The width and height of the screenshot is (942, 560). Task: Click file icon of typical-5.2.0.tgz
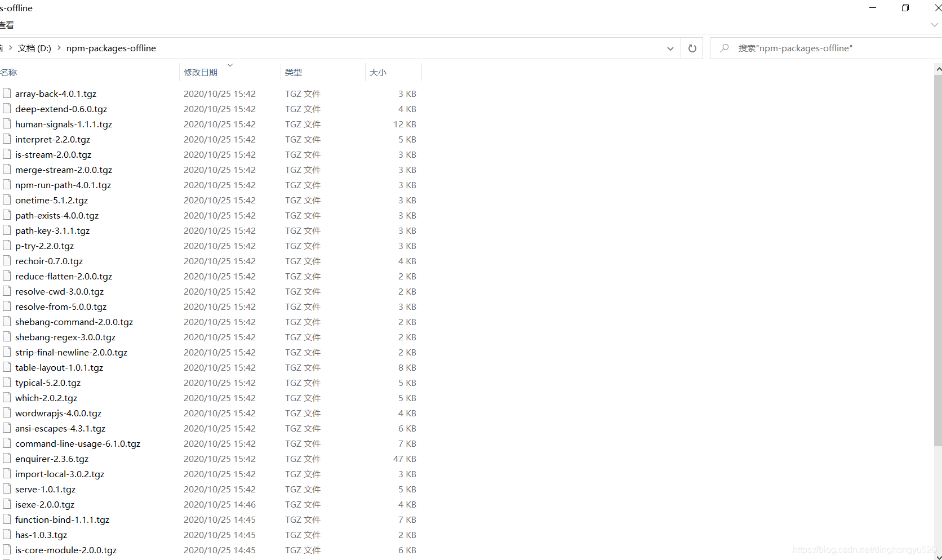(x=7, y=382)
